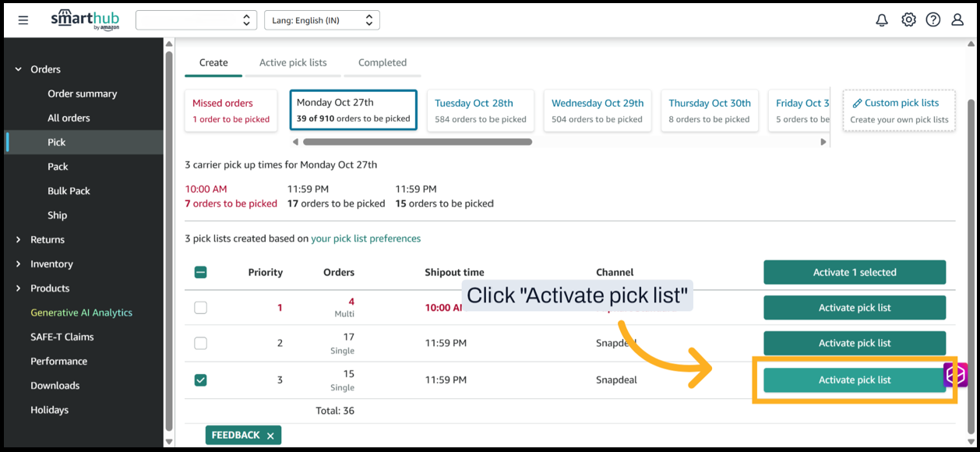Open your pick list preferences link

(365, 238)
